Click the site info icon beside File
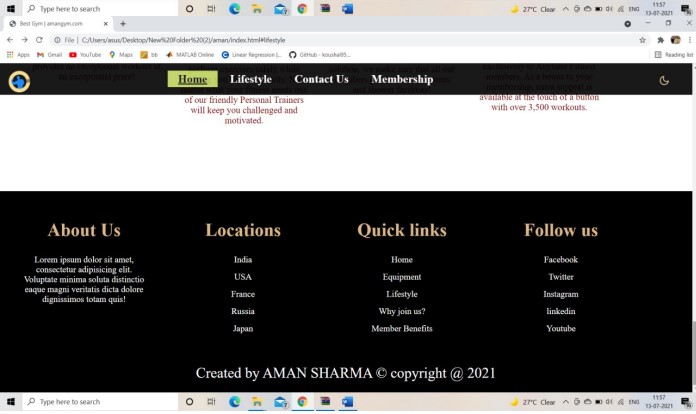Viewport: 696px width, 414px height. point(57,40)
